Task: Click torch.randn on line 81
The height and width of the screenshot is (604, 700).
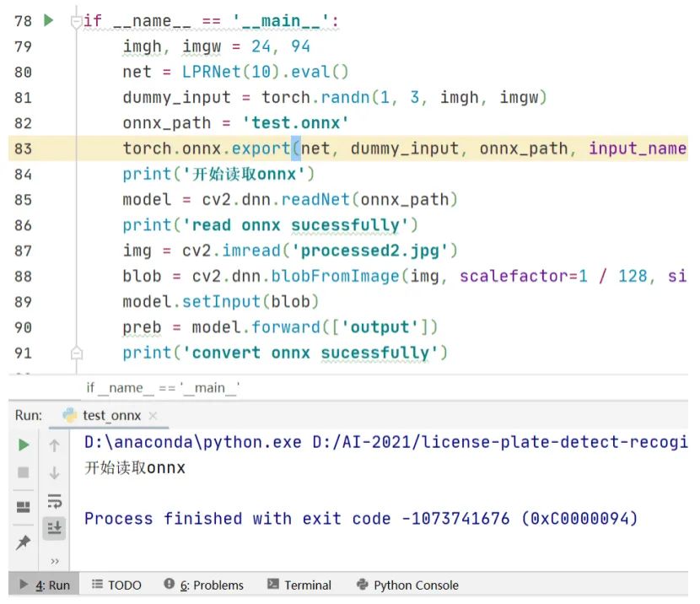Action: coord(316,97)
